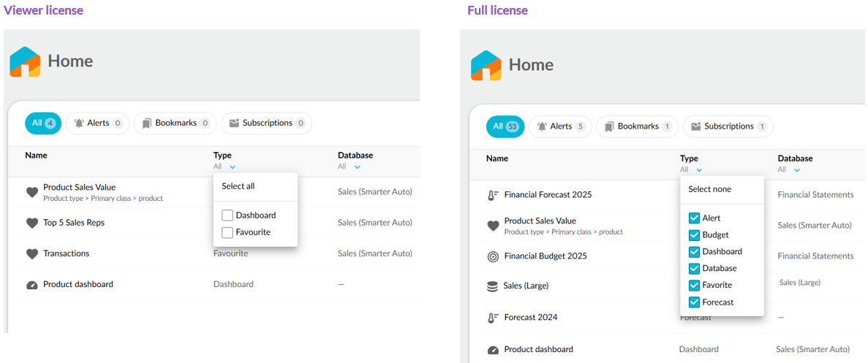The width and height of the screenshot is (868, 363).
Task: Switch to the Alerts tab showing 5 items
Action: [x=561, y=126]
